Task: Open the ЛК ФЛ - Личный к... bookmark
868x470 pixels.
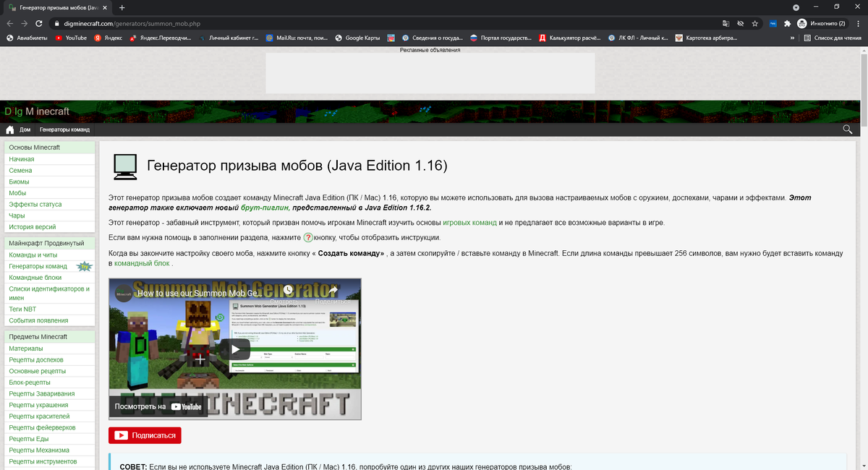Action: point(638,38)
